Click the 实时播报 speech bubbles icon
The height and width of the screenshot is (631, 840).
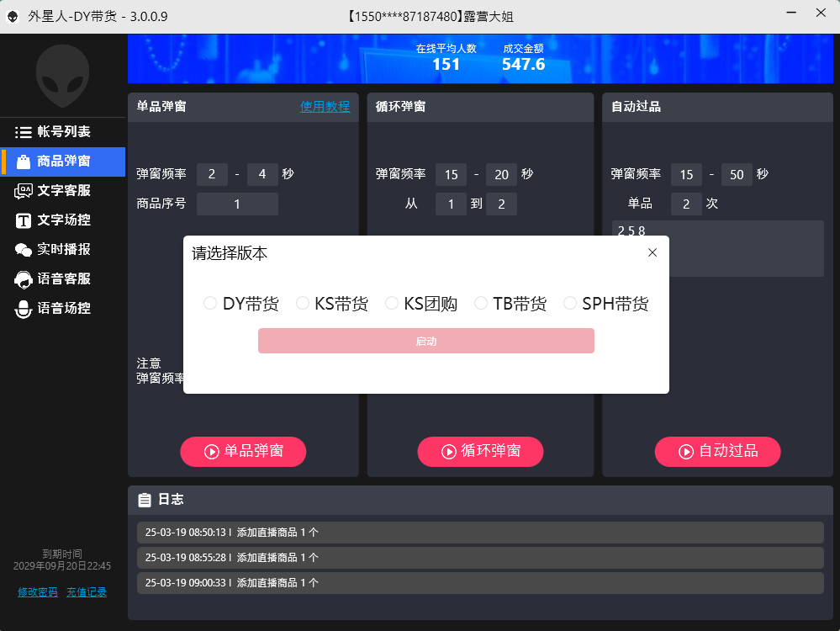(x=23, y=250)
